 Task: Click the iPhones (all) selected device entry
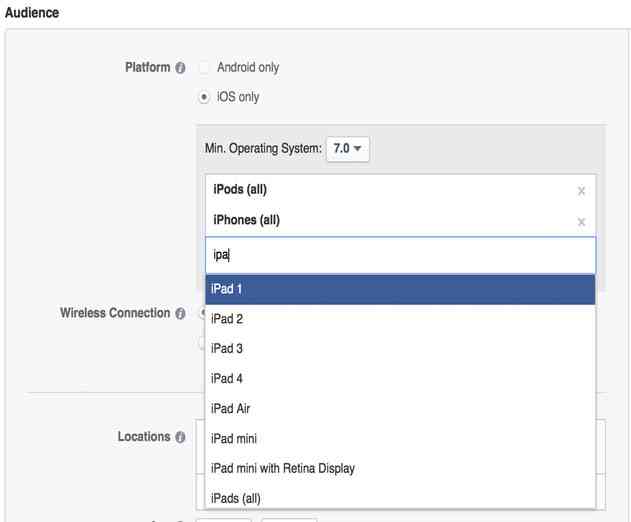246,220
